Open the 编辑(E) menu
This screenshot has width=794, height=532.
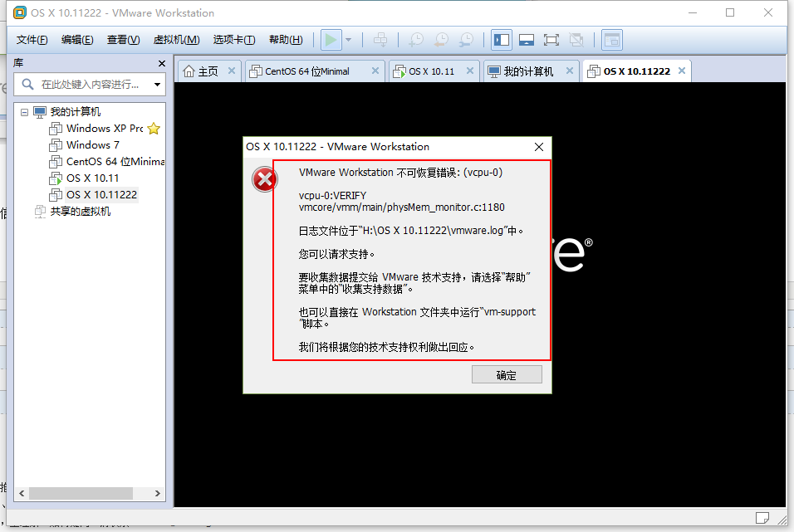click(77, 40)
